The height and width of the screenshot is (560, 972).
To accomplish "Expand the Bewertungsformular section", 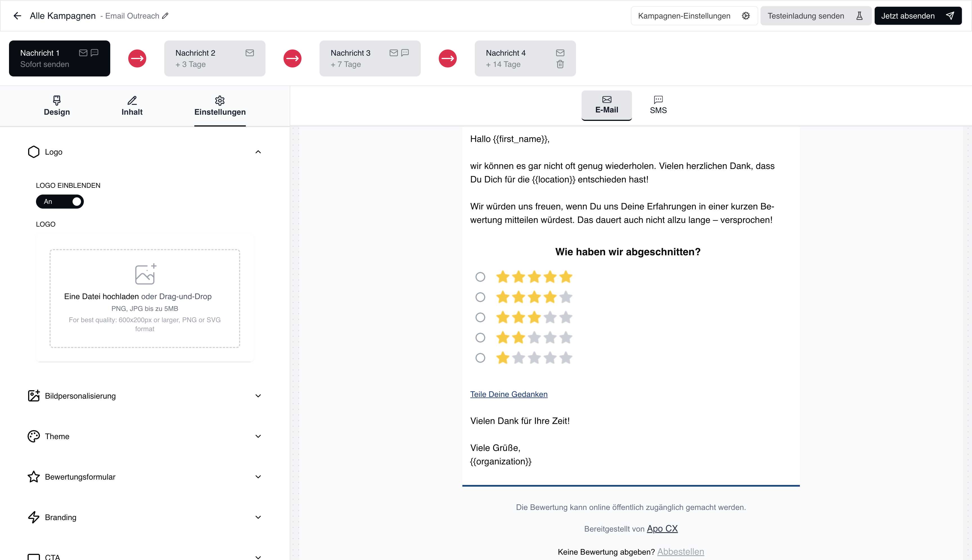I will click(x=258, y=477).
